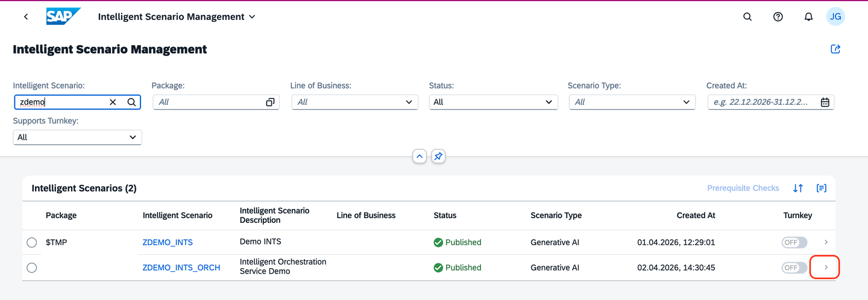Click the Line of Business column header
The image size is (868, 300).
pyautogui.click(x=366, y=215)
